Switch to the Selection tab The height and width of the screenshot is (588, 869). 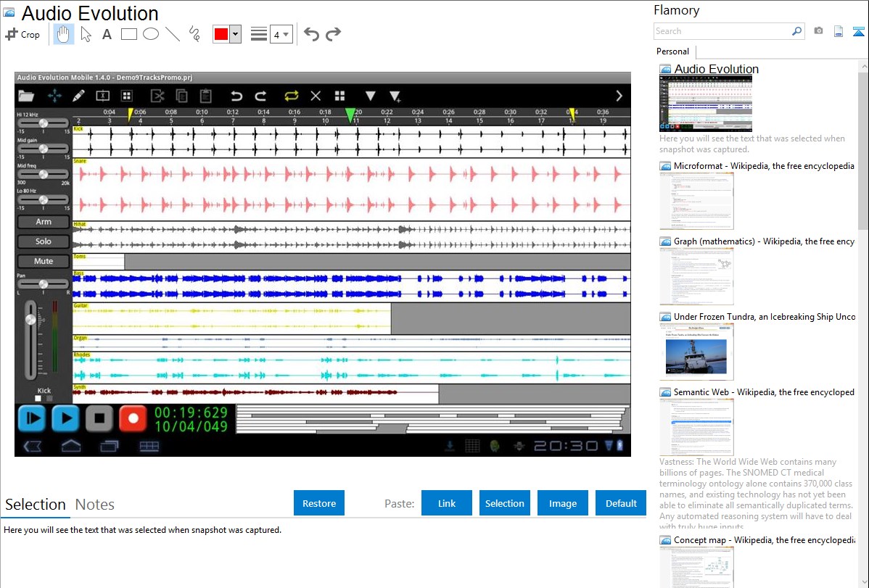coord(36,505)
